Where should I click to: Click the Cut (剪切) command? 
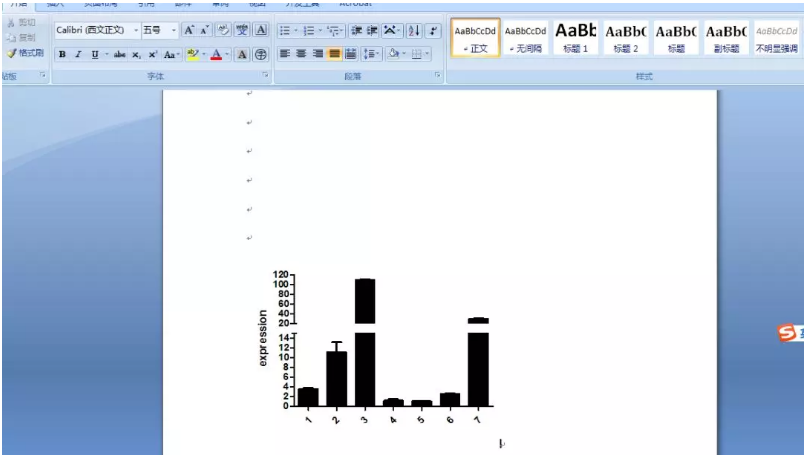point(22,23)
